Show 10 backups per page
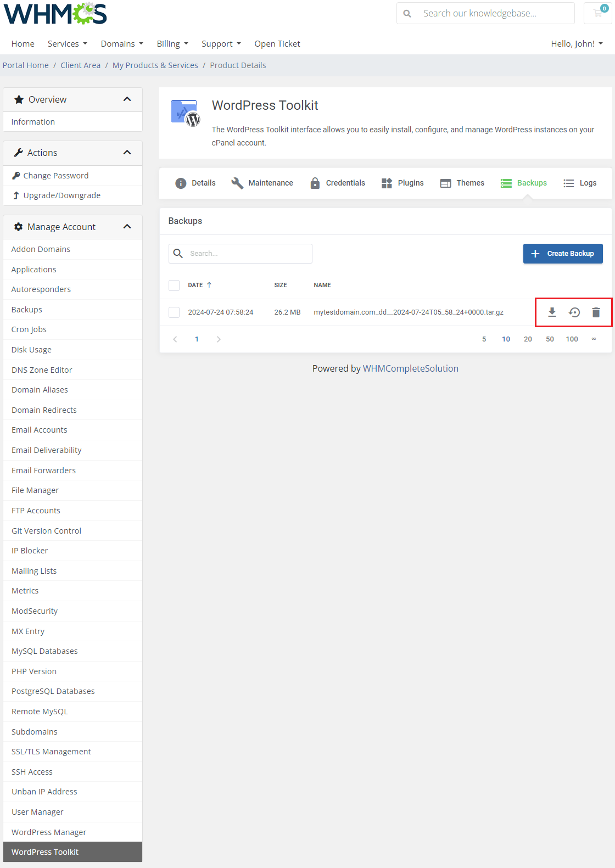This screenshot has width=615, height=868. point(506,339)
